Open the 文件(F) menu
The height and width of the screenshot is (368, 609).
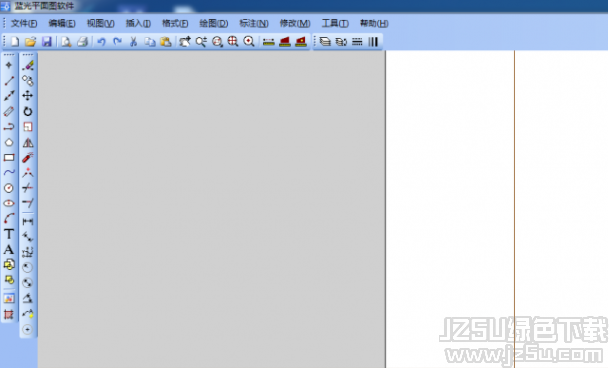tap(24, 23)
